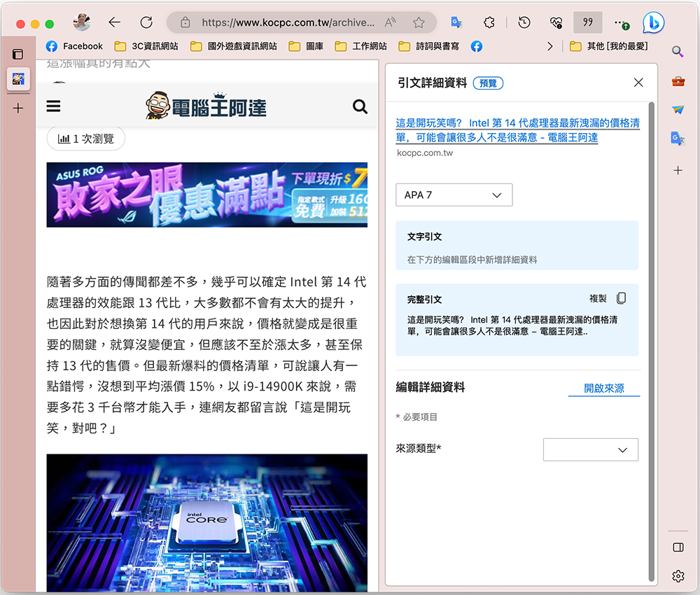Click the kocpc.com.tw source domain text
Screen dimensions: 700x595
(x=425, y=153)
